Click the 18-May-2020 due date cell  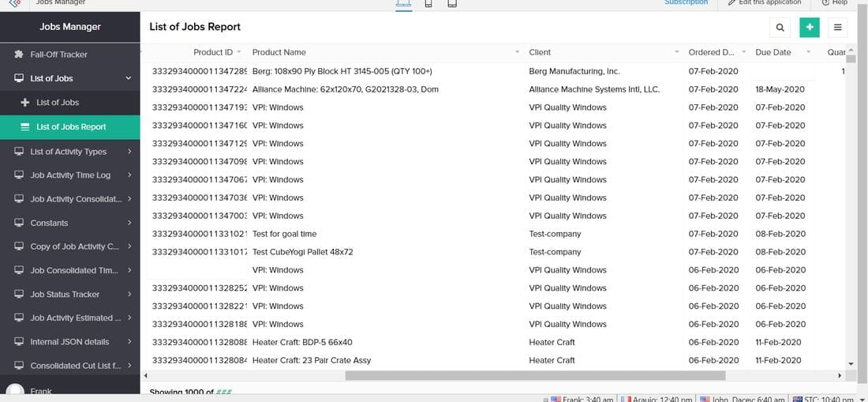pyautogui.click(x=780, y=89)
